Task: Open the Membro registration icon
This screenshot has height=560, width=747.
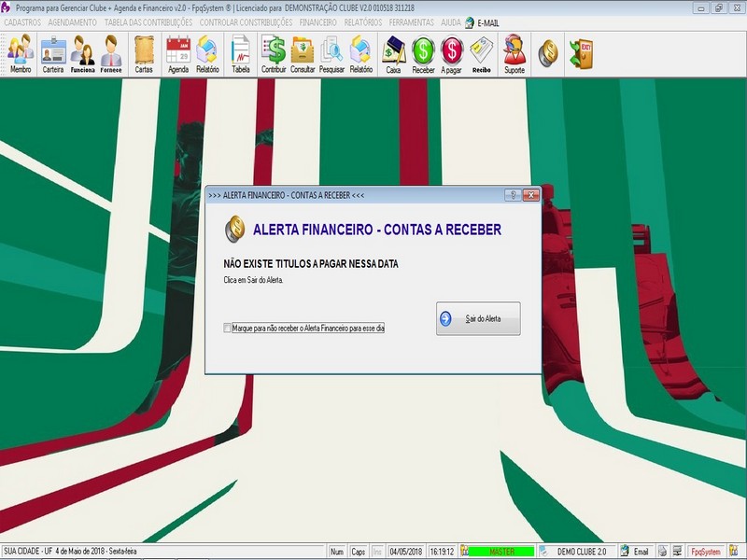Action: point(21,54)
